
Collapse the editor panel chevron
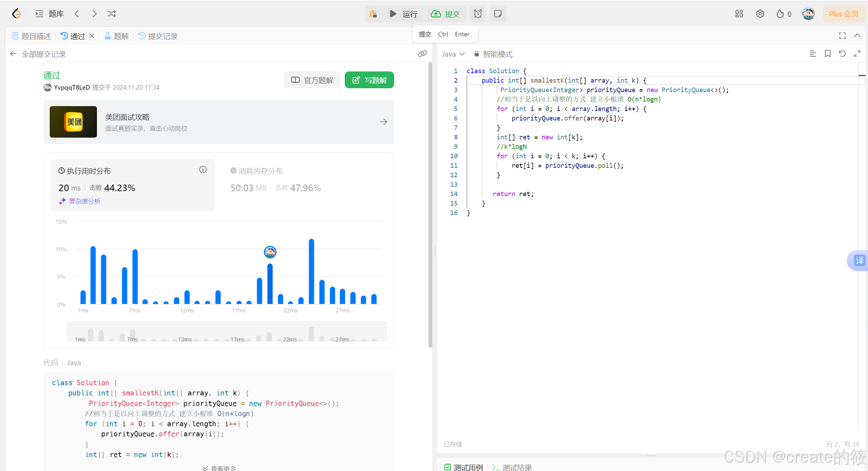857,35
